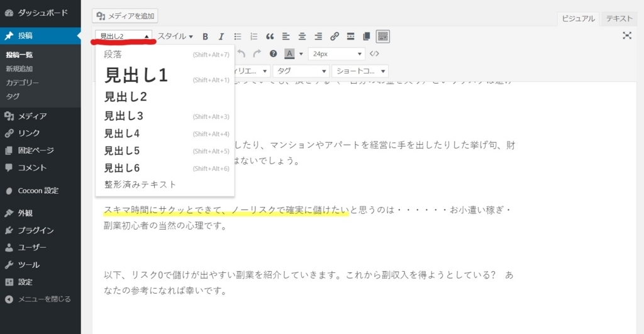Open ユーザー in sidebar
This screenshot has height=334, width=644.
tap(40, 248)
